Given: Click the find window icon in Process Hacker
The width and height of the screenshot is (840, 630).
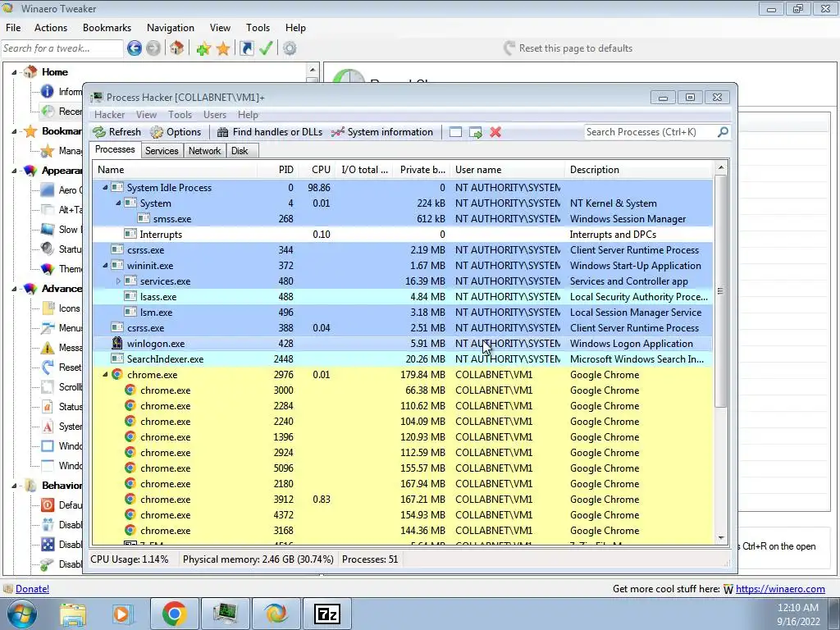Looking at the screenshot, I should (455, 132).
